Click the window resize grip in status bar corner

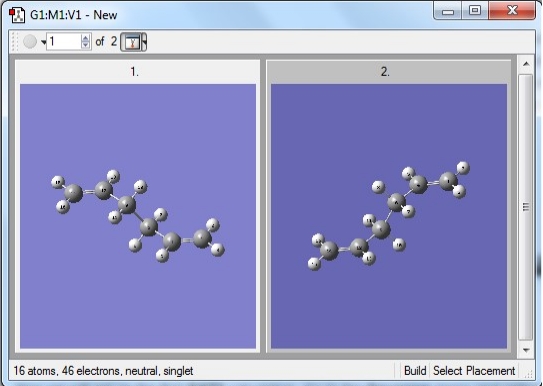(x=528, y=374)
